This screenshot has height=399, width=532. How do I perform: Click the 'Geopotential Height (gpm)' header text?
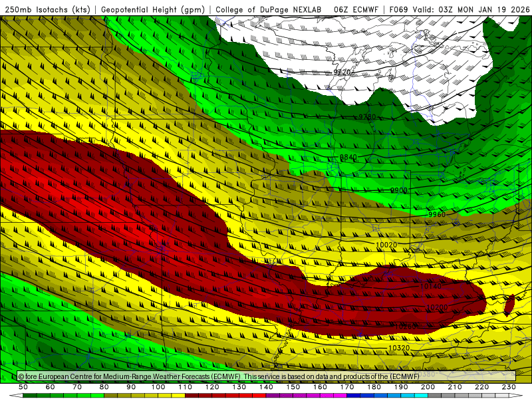[153, 9]
